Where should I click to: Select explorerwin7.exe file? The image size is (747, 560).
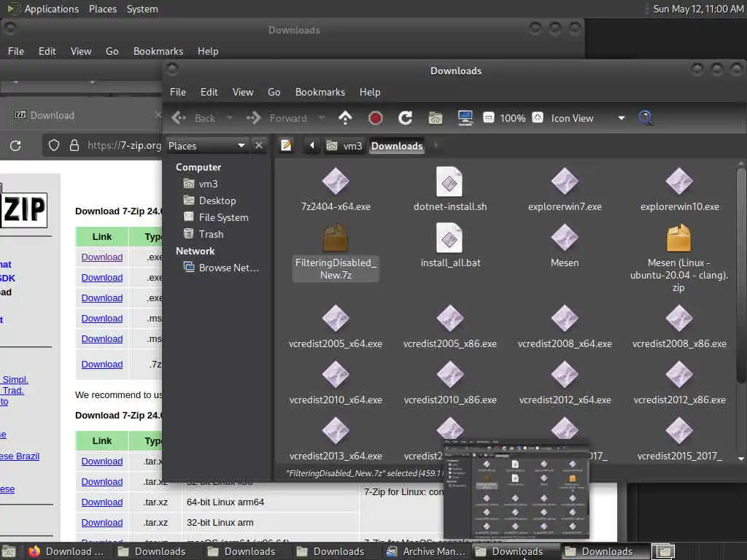pos(565,190)
